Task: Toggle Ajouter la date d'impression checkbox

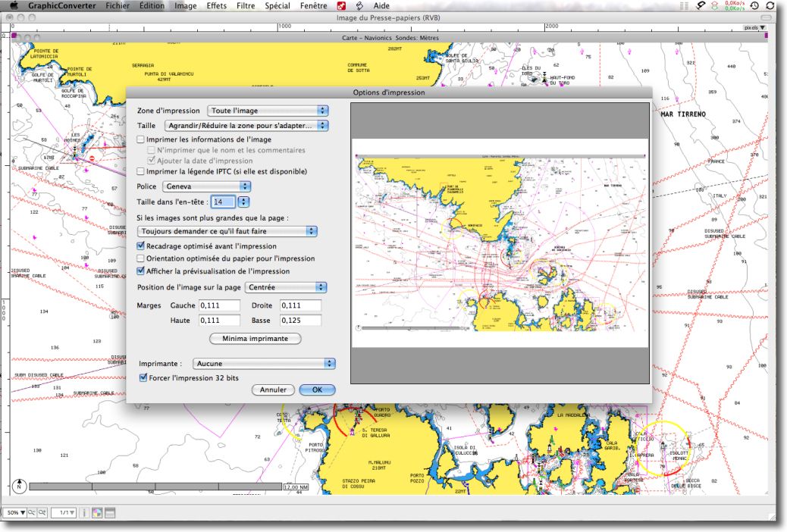Action: pyautogui.click(x=151, y=161)
